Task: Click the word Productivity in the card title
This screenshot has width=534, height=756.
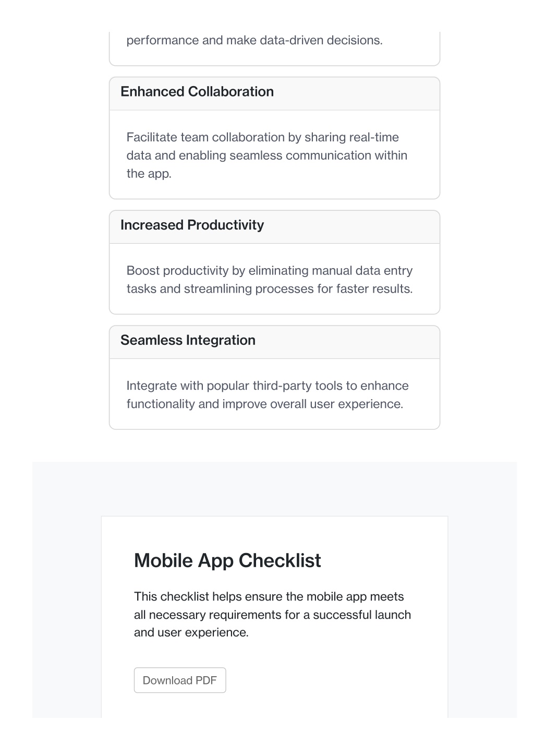Action: (x=225, y=225)
